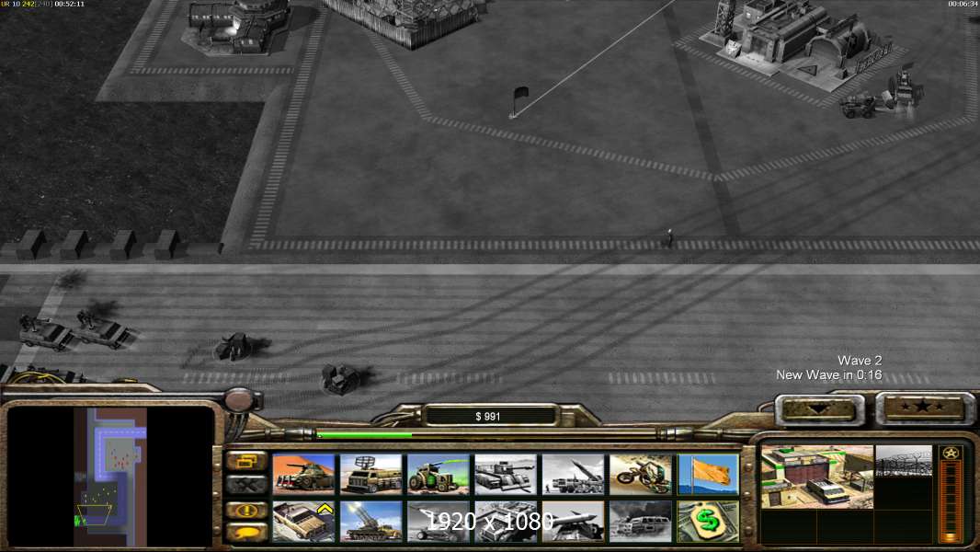Click the gold star rank emblem above the meter
The height and width of the screenshot is (552, 980).
pos(951,454)
